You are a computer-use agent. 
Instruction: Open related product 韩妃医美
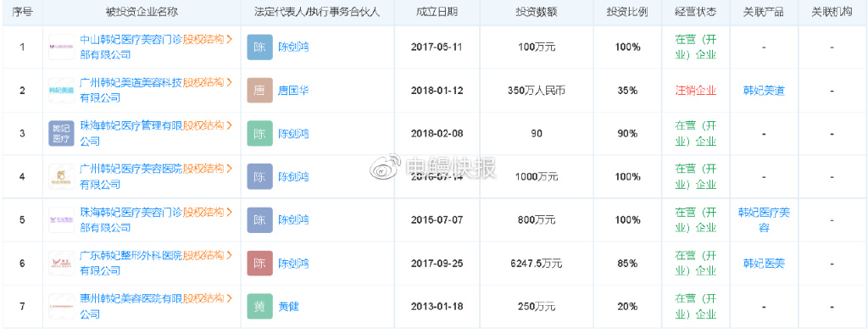764,263
